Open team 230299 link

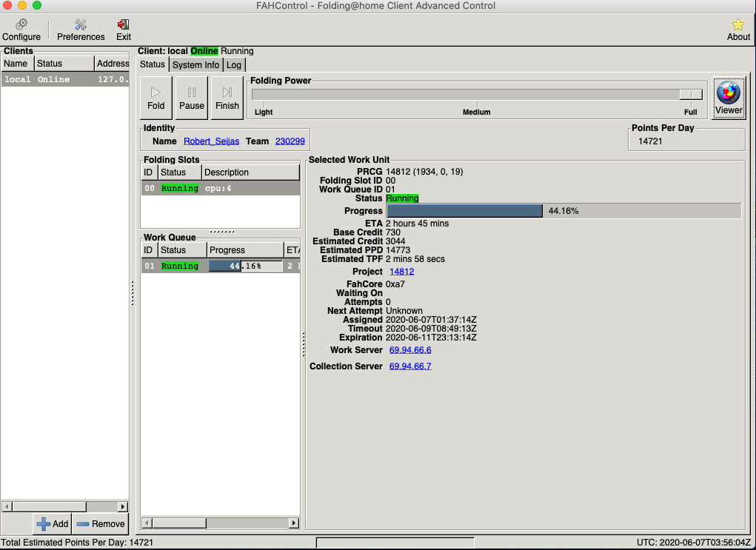pos(290,141)
